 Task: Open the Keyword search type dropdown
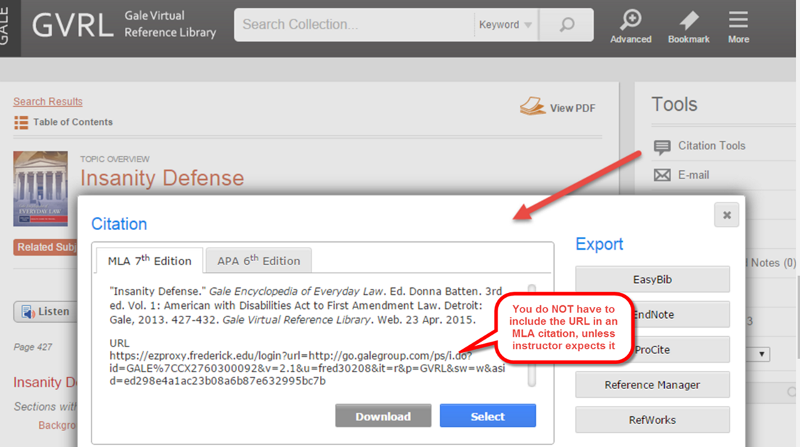(505, 24)
